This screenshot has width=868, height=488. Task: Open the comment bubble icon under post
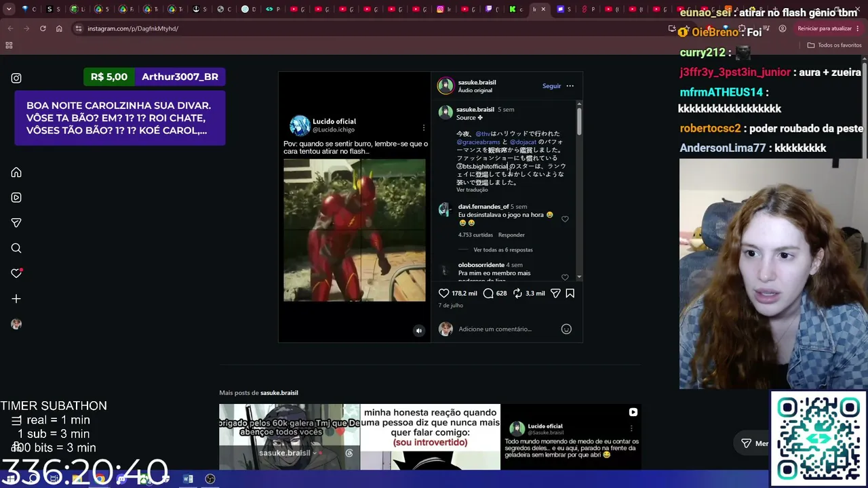point(488,293)
